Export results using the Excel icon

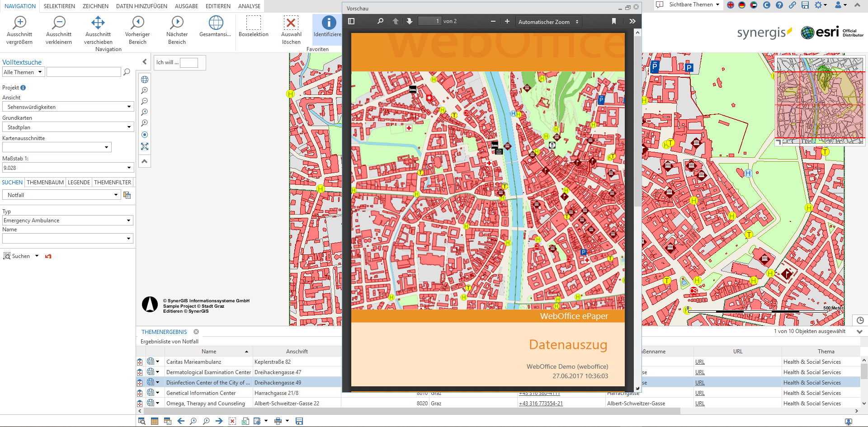245,421
